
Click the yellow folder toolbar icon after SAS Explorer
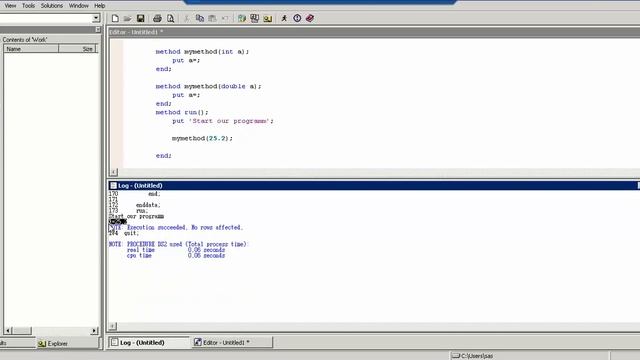[267, 18]
